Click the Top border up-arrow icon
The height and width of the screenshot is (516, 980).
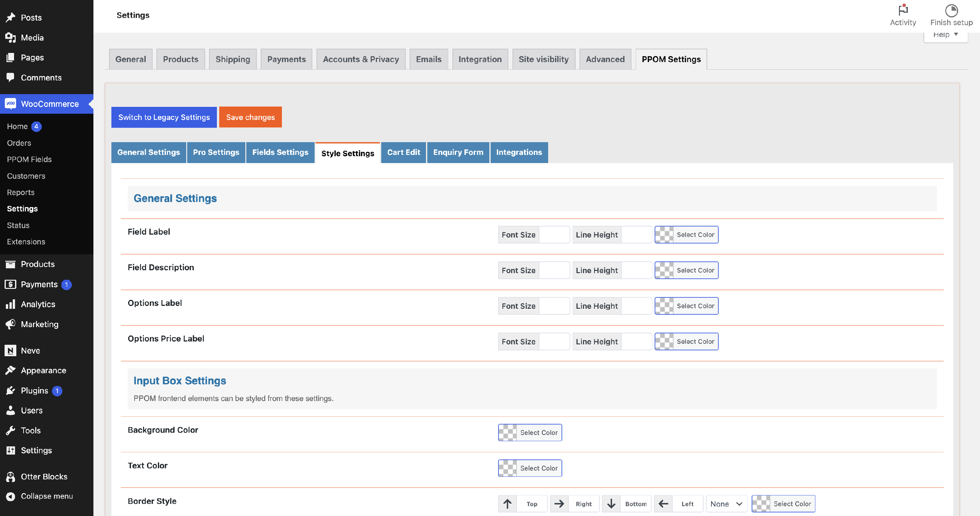(508, 504)
